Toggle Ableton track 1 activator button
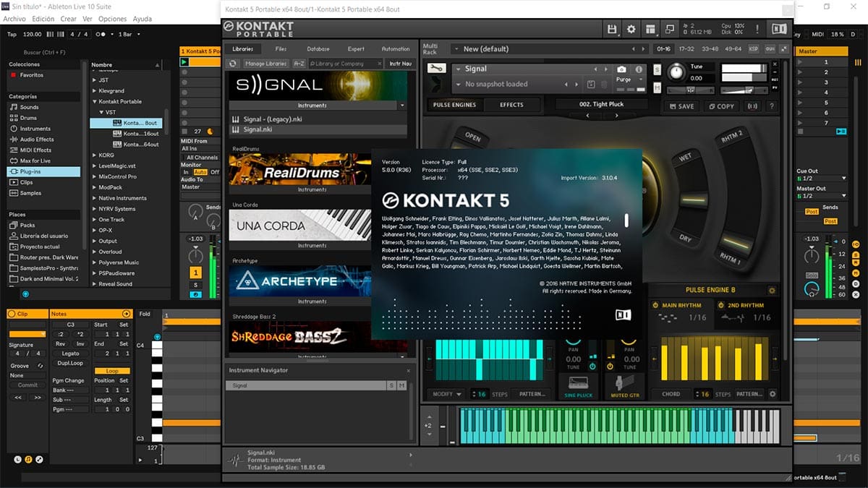868x488 pixels. (x=195, y=273)
